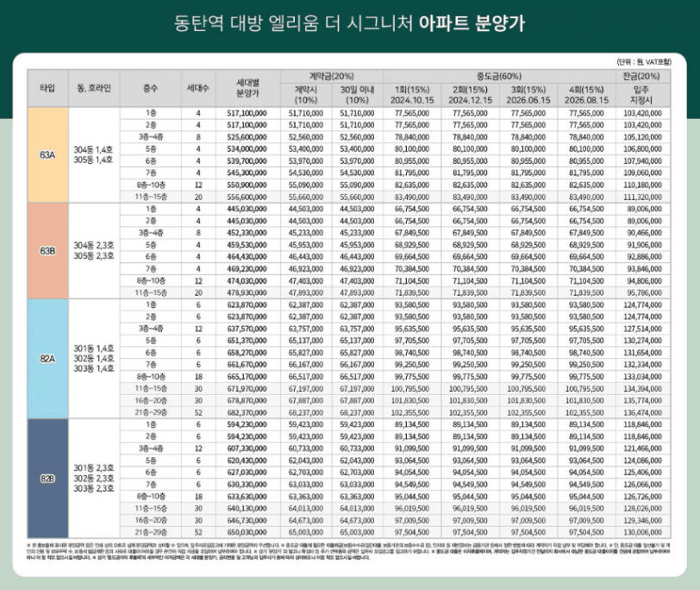Click the price '469,230,000'
This screenshot has height=590, width=700.
(247, 269)
